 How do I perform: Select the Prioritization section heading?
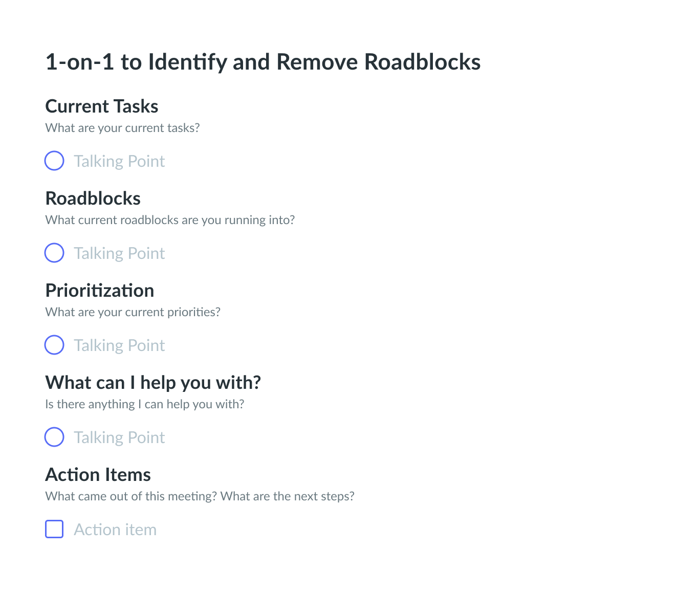(100, 291)
